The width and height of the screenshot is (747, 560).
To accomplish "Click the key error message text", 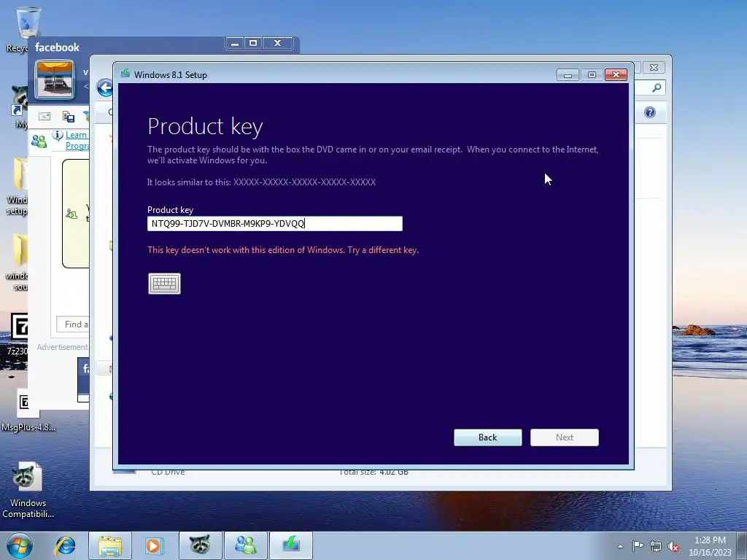I will [283, 250].
